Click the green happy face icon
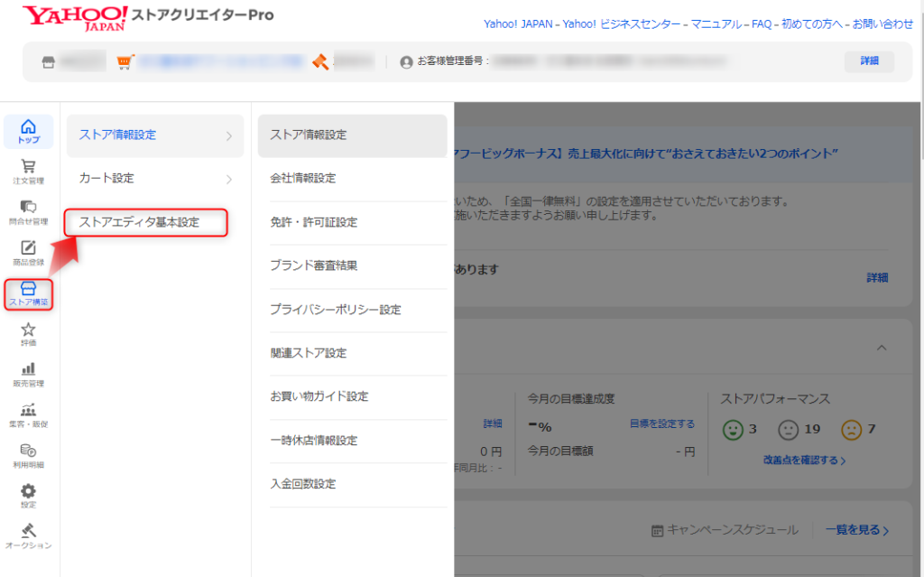924x577 pixels. 733,430
